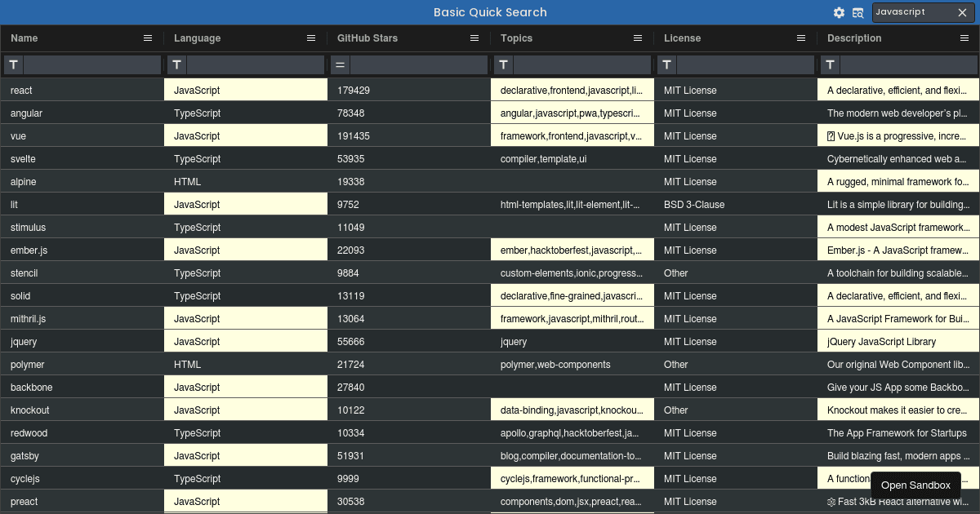
Task: Open the Topics column menu
Action: click(638, 38)
